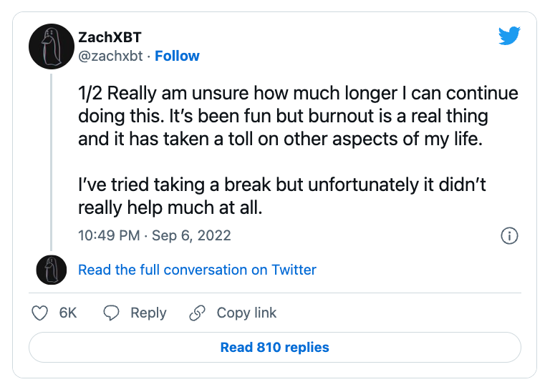Click the Twitter bird logo
Viewport: 550px width, 392px height.
[x=509, y=36]
